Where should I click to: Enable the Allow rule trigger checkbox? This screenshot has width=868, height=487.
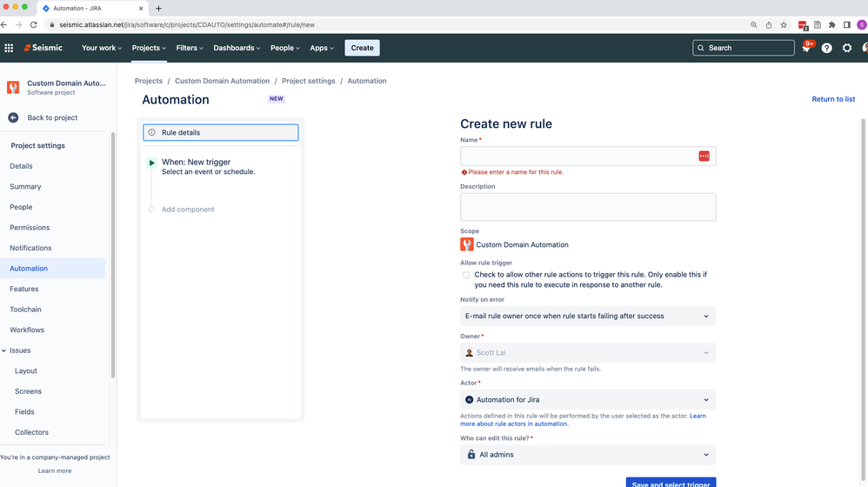coord(466,275)
